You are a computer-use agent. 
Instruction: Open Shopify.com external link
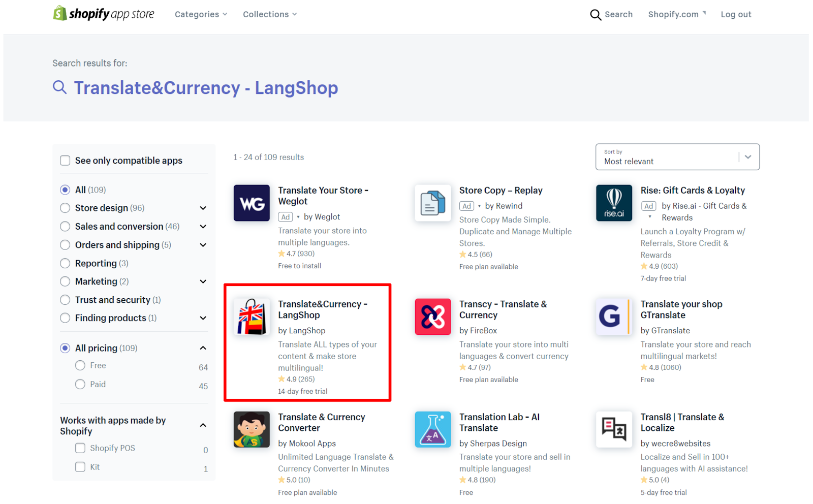coord(677,14)
